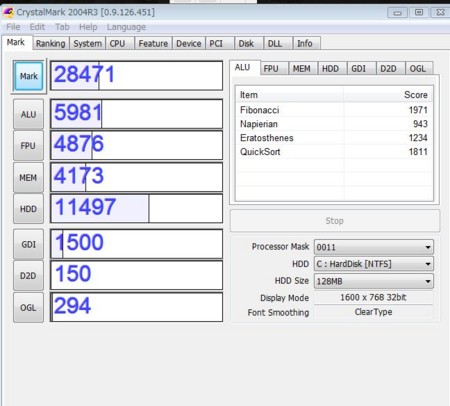Launch the OGL benchmark button
This screenshot has width=450, height=406.
pyautogui.click(x=28, y=307)
